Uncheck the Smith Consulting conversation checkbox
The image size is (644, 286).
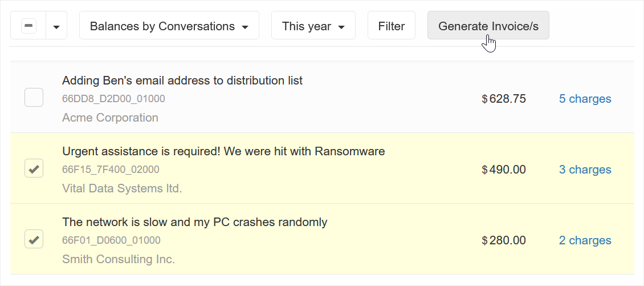(x=34, y=240)
